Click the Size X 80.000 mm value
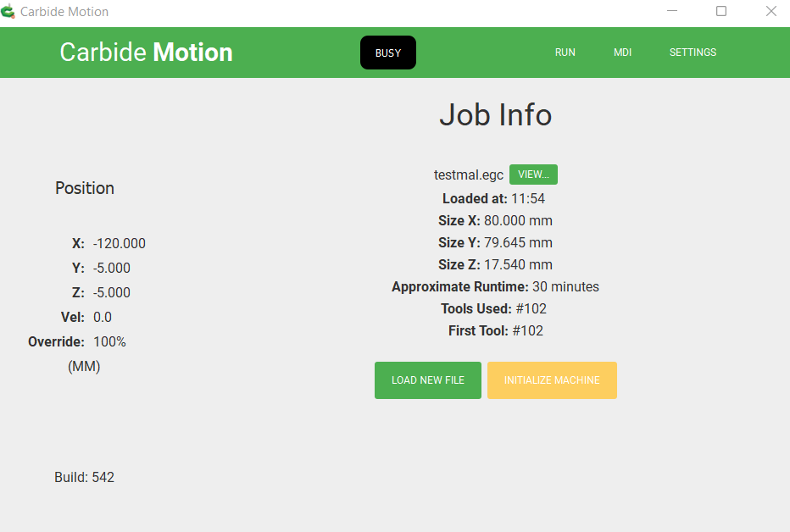790x532 pixels. (x=518, y=220)
